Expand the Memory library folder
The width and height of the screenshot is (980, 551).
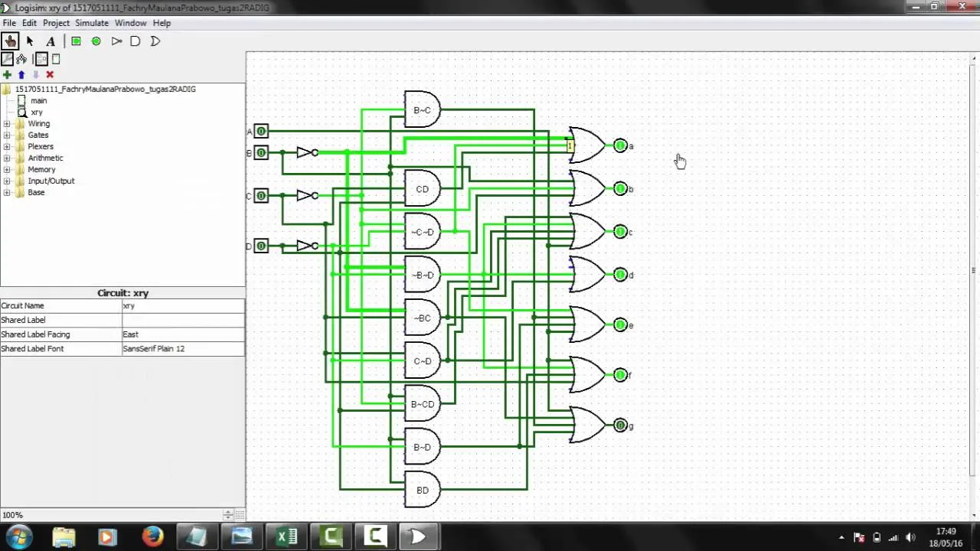click(x=7, y=169)
